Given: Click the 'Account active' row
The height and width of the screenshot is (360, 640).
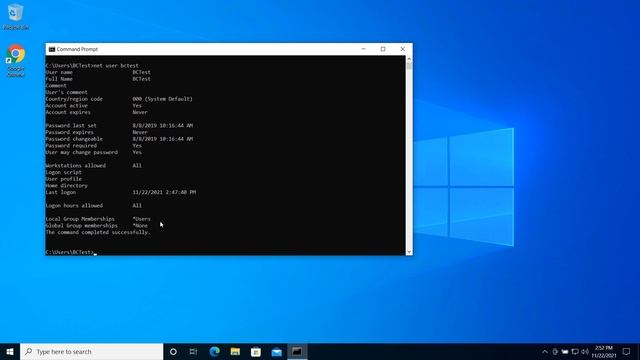Looking at the screenshot, I should (93, 106).
